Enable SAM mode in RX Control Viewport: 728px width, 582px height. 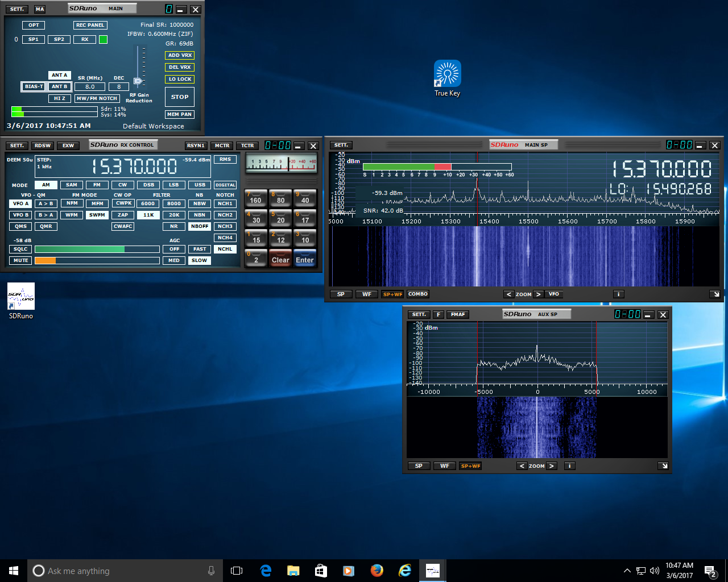[72, 185]
